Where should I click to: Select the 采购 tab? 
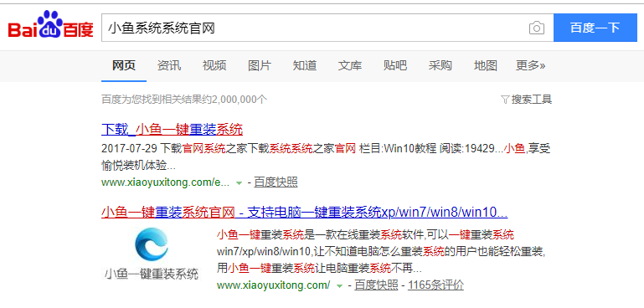point(440,65)
